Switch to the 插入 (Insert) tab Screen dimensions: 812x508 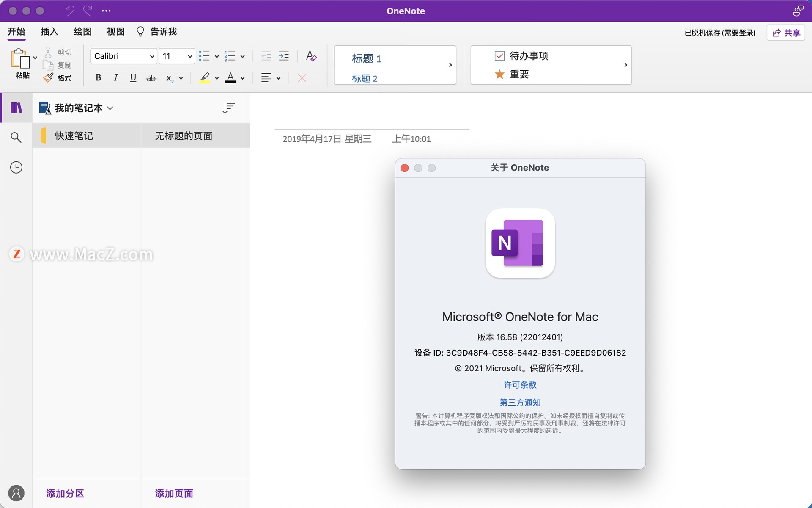click(x=49, y=31)
